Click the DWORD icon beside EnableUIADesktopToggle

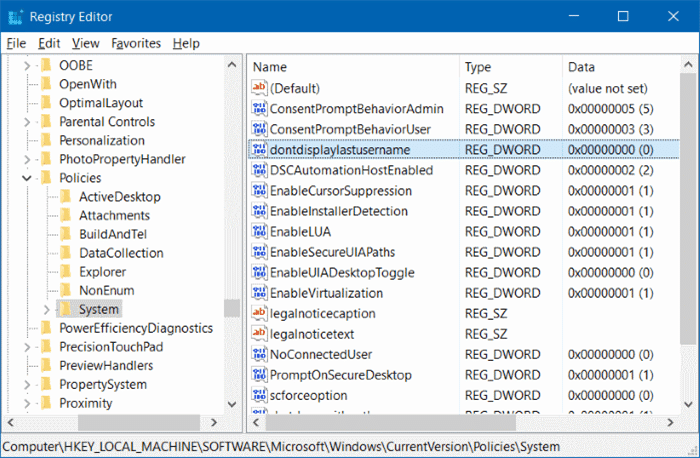259,272
